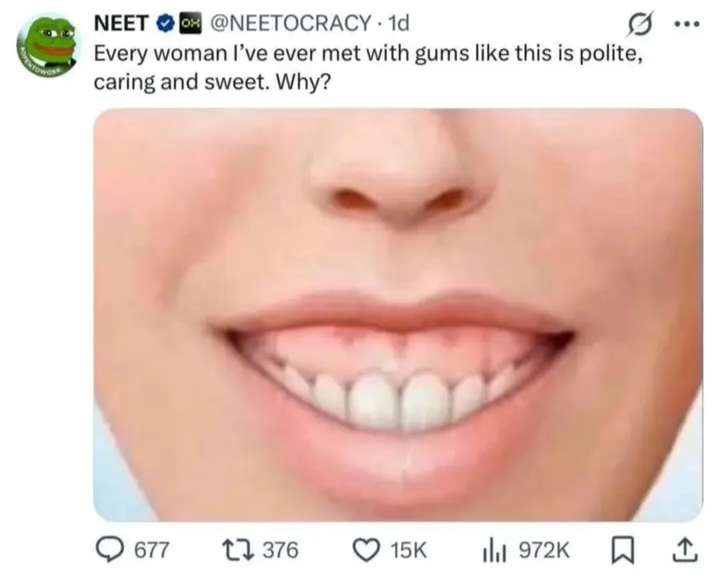Click the blue verified checkmark badge

tap(165, 23)
